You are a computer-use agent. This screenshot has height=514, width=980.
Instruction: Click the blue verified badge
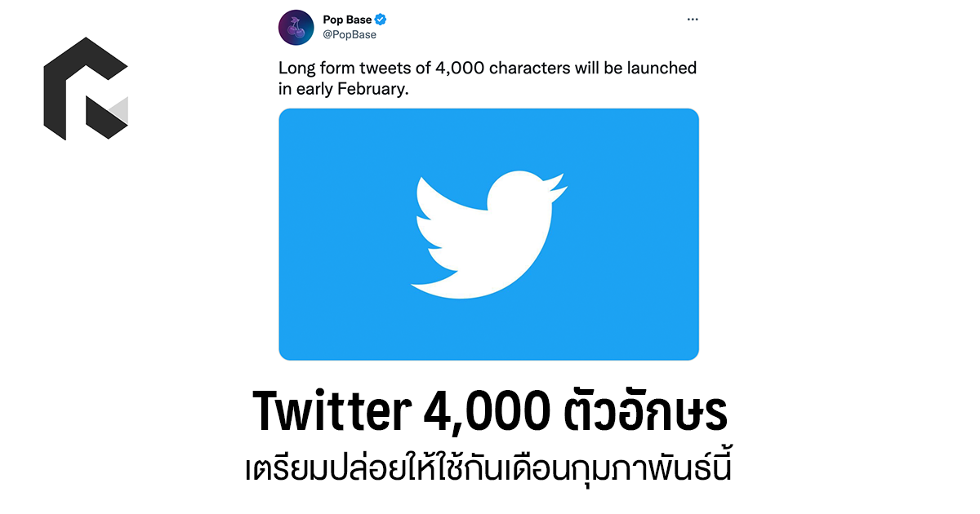[x=381, y=20]
